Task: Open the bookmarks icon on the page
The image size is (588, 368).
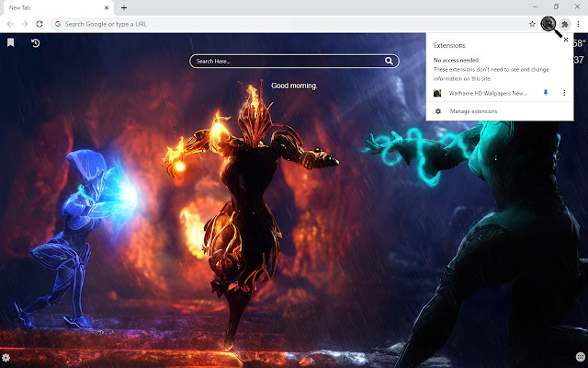Action: coord(10,43)
